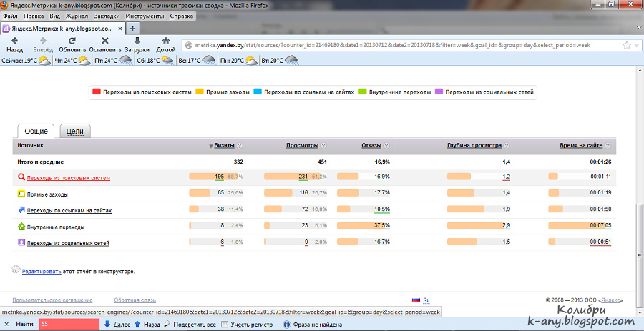Open Пользовательское соглашение link
Screen dimensions: 644x331
click(x=52, y=300)
